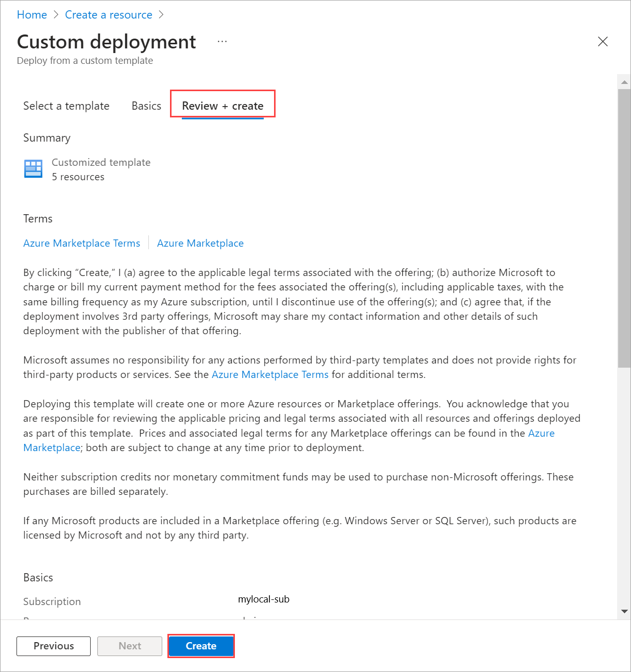Close the Custom deployment pane
Viewport: 631px width, 672px height.
[x=603, y=41]
